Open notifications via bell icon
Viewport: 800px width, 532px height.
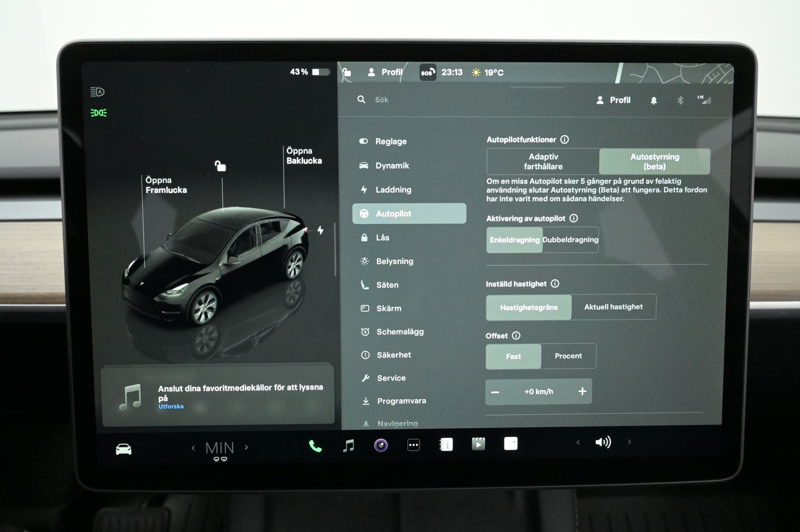654,100
